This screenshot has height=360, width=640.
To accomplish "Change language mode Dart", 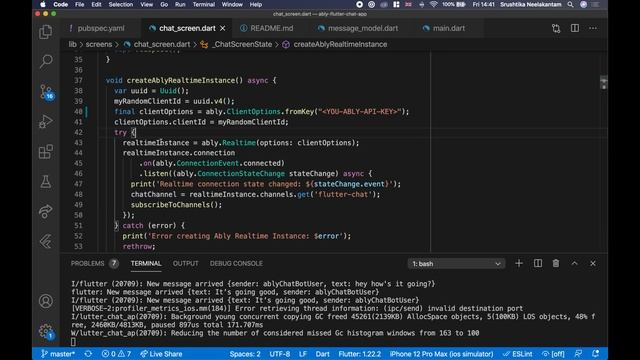I will 322,354.
